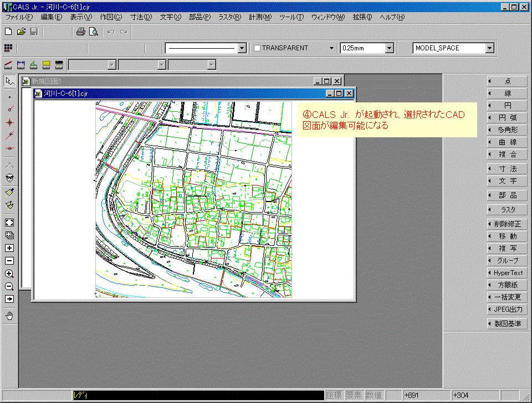The image size is (532, 403).
Task: Click the stacked windows view icon
Action: coord(9,235)
